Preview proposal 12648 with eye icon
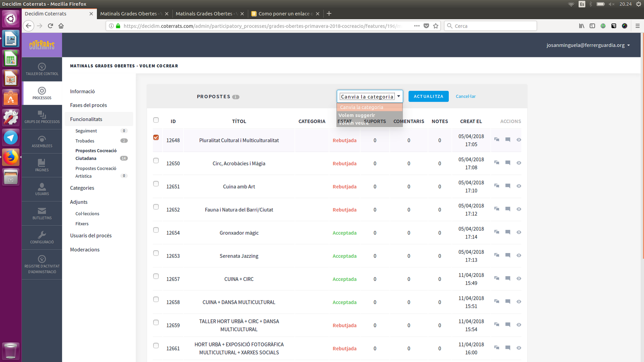Image resolution: width=644 pixels, height=362 pixels. [x=519, y=140]
